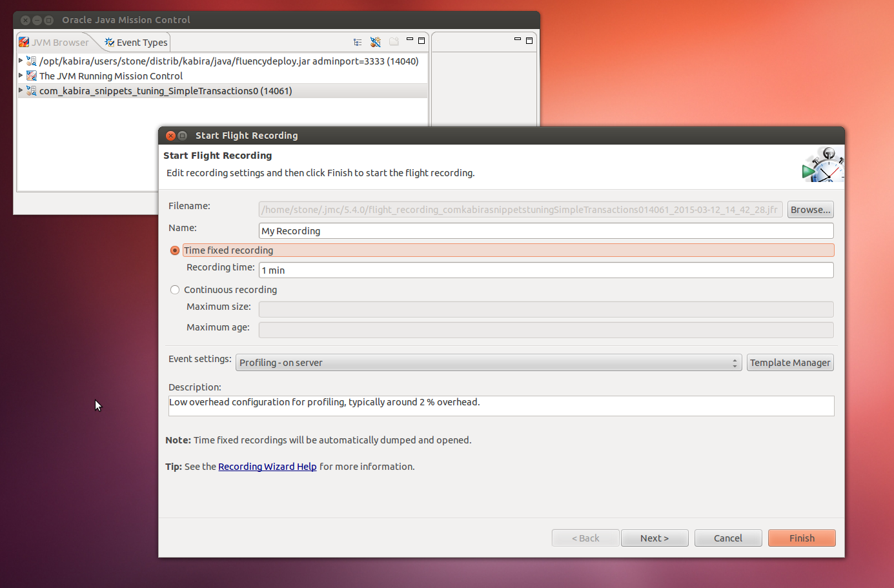This screenshot has width=894, height=588.
Task: Expand the fluencydeploy.jar JVM tree node
Action: pyautogui.click(x=21, y=61)
